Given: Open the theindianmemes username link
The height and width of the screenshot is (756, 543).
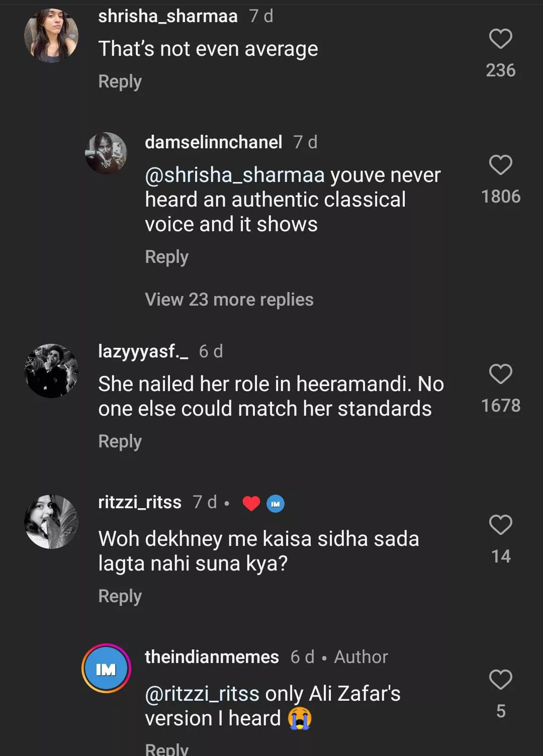Looking at the screenshot, I should click(x=212, y=657).
